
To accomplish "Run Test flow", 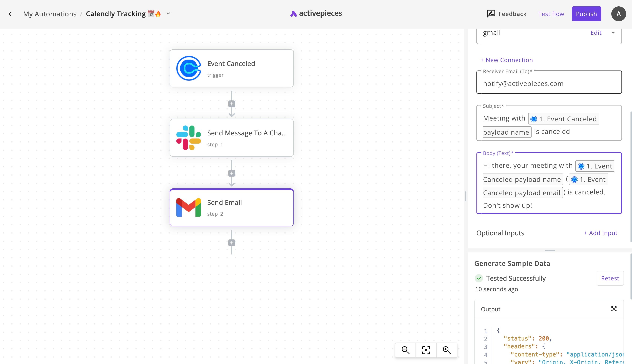I will click(551, 14).
